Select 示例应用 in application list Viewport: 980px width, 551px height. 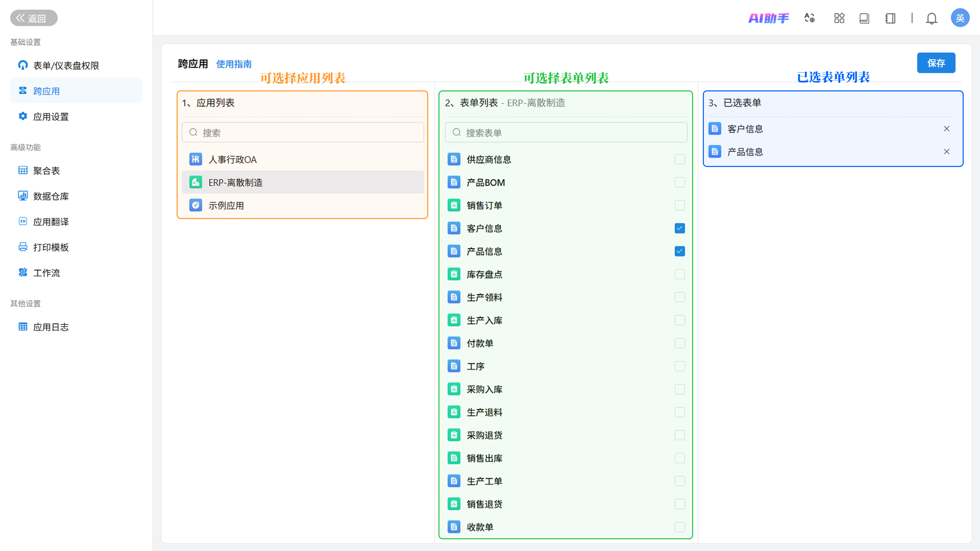(x=226, y=206)
